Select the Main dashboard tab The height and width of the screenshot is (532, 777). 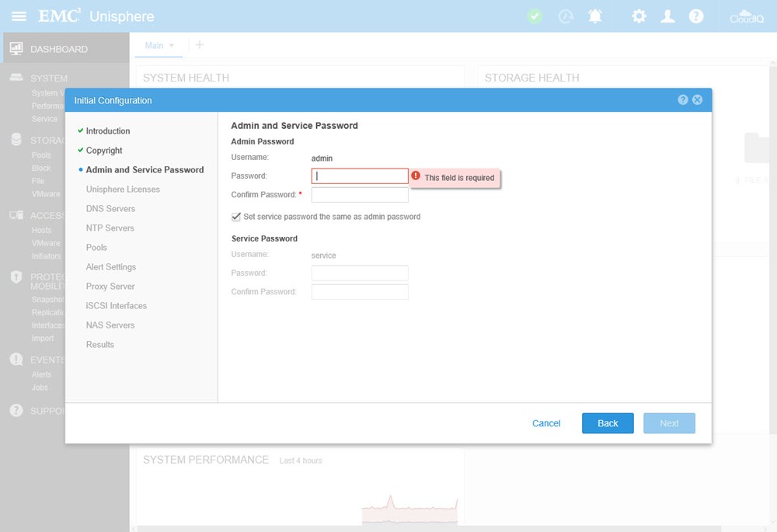pyautogui.click(x=154, y=46)
